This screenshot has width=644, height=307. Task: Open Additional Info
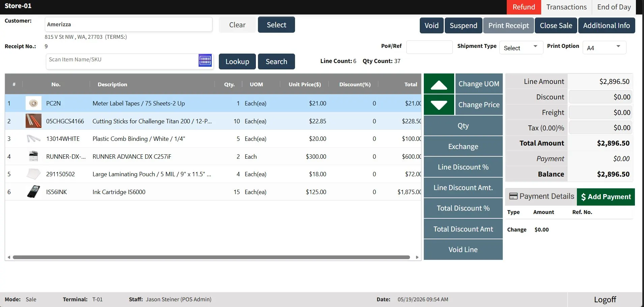(x=607, y=26)
